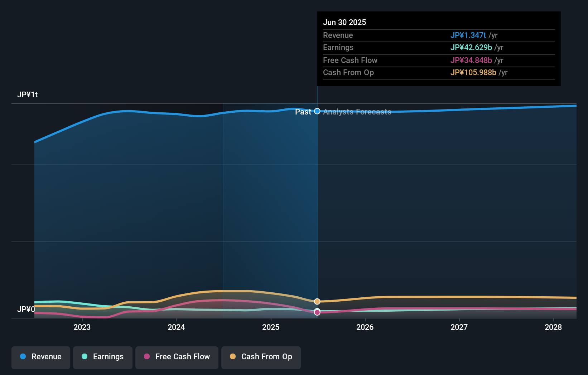Toggle the Earnings series visibility
This screenshot has height=375, width=588.
(x=103, y=357)
